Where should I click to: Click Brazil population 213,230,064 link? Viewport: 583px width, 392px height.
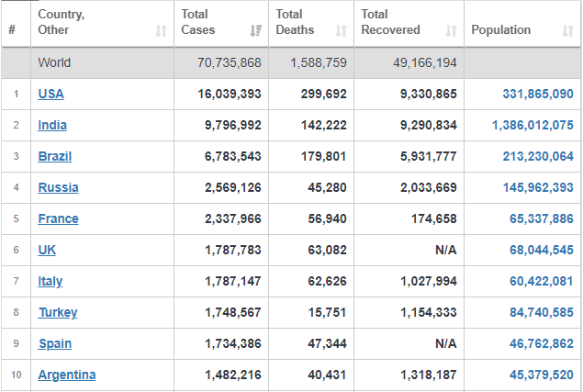pos(538,156)
